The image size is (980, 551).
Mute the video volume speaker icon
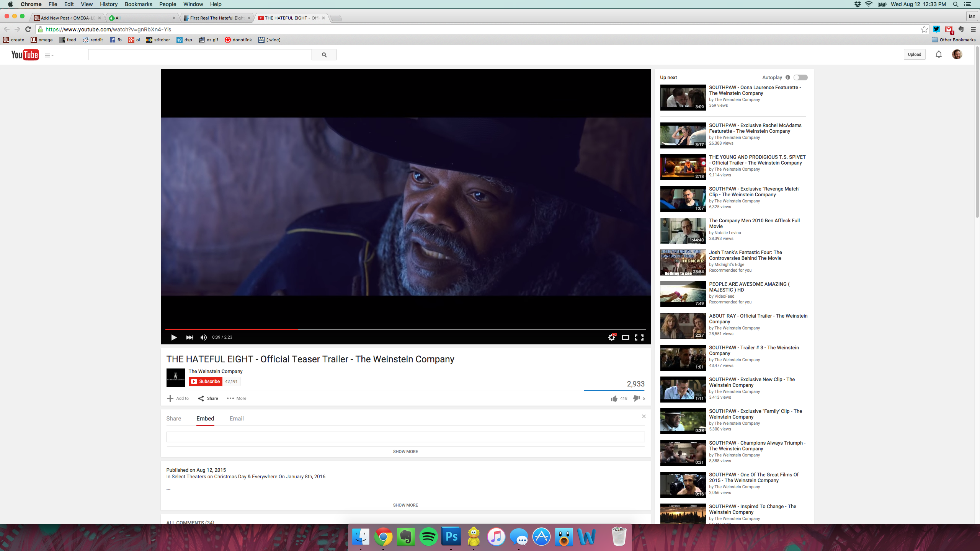pos(204,337)
